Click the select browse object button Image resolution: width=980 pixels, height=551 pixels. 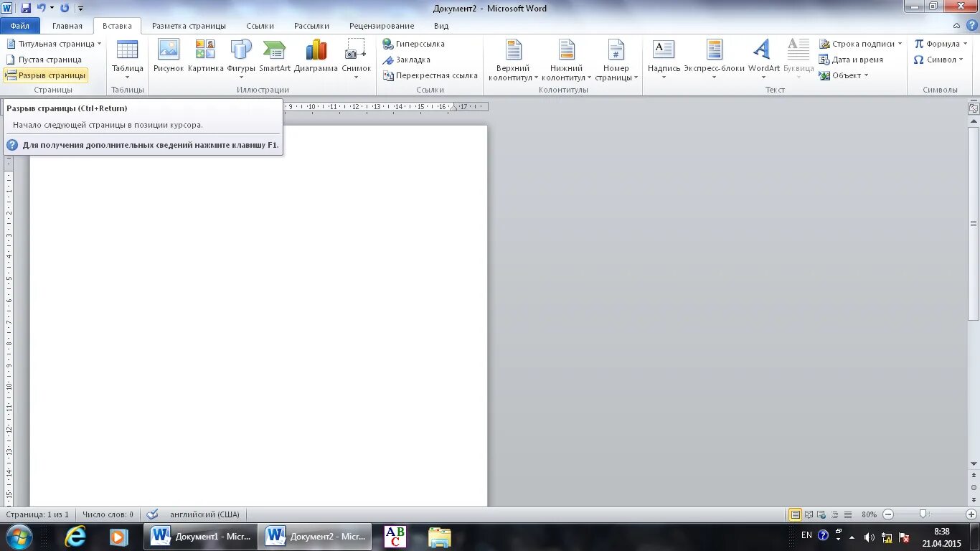[x=974, y=487]
